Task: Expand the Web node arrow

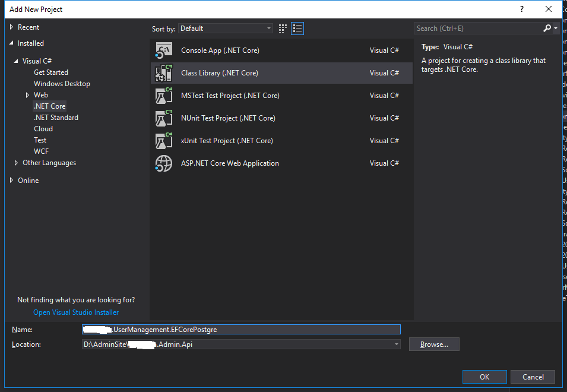Action: [27, 95]
